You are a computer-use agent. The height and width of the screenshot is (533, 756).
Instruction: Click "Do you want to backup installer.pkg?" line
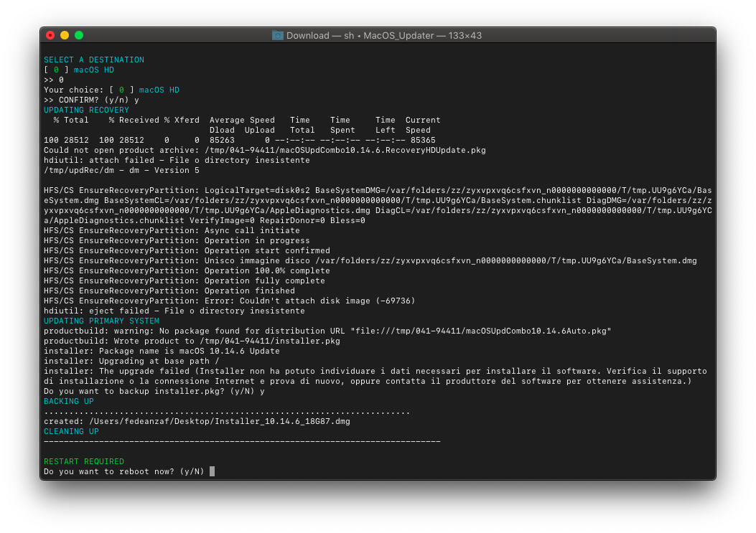(x=154, y=391)
